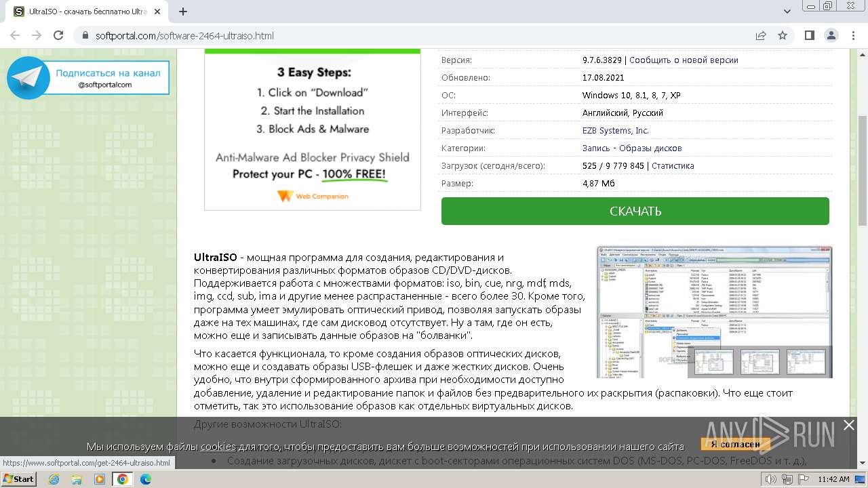Open the 'Запись' category link
The image size is (868, 488).
(x=597, y=148)
